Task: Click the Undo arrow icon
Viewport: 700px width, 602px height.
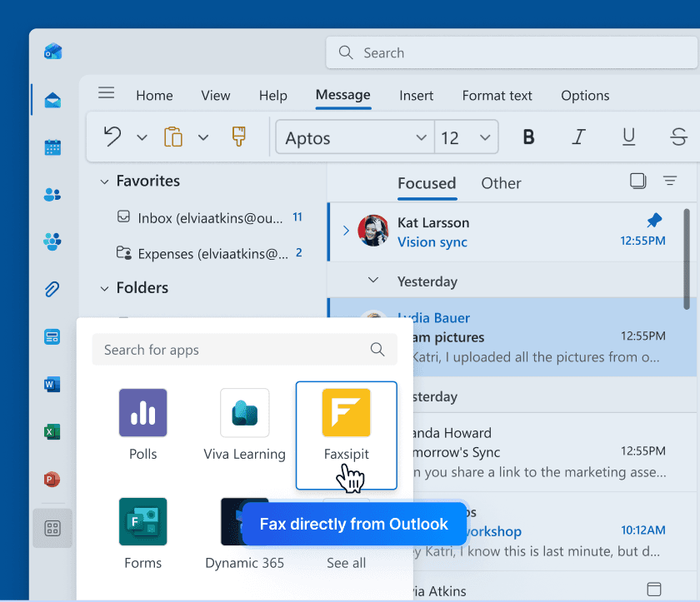Action: point(112,137)
